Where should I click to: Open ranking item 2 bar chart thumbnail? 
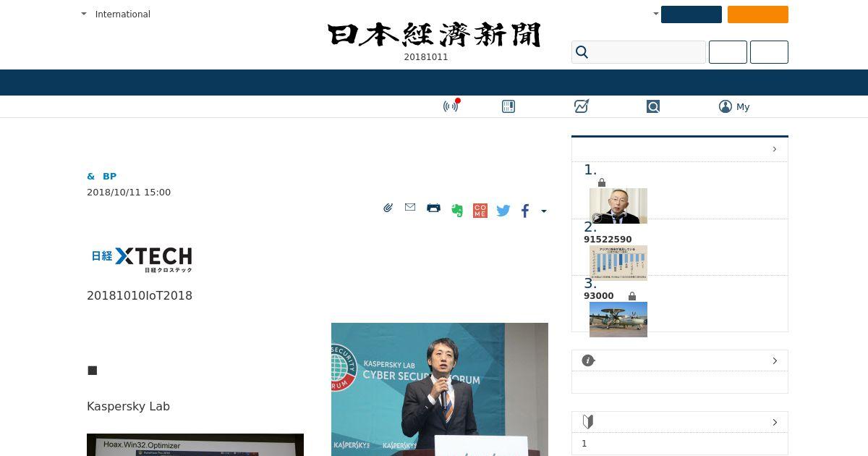(x=618, y=263)
